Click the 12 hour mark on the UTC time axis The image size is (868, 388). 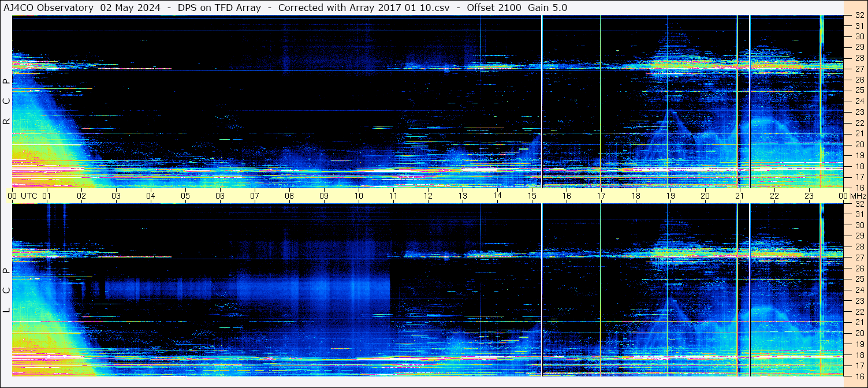(x=428, y=196)
